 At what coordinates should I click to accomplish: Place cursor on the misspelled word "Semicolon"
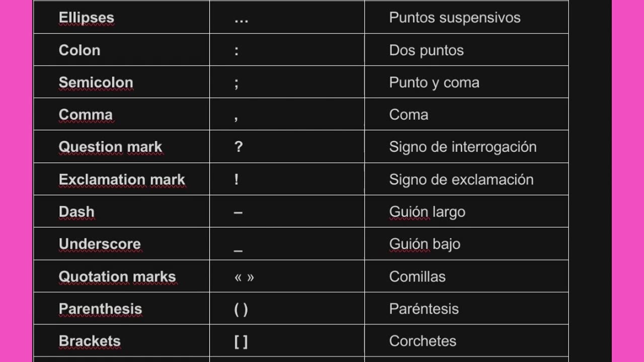pos(96,82)
